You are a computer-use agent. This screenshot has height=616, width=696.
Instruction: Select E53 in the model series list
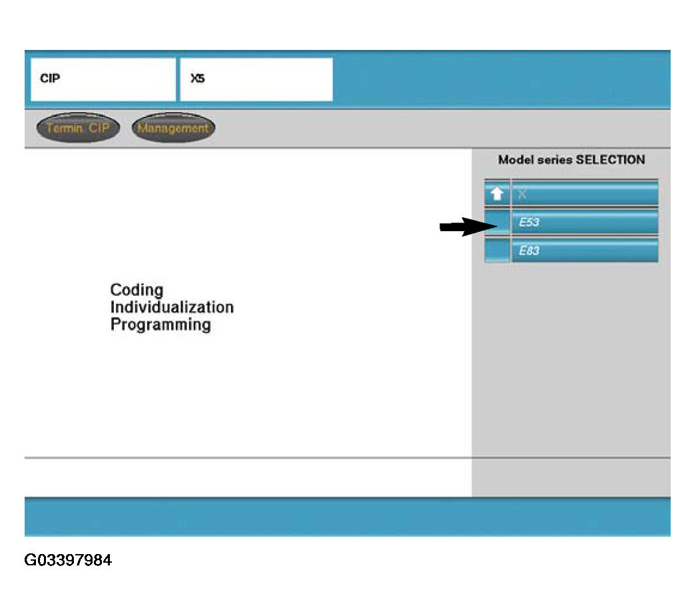point(584,222)
